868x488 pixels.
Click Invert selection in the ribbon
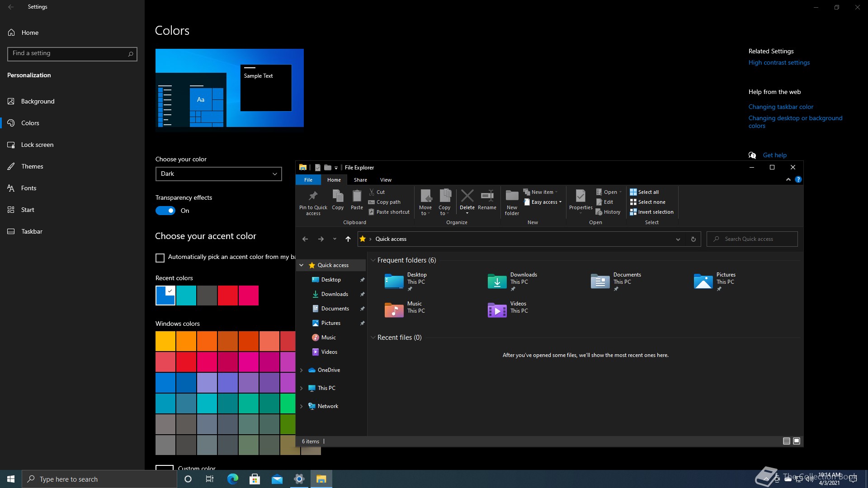[x=651, y=212]
